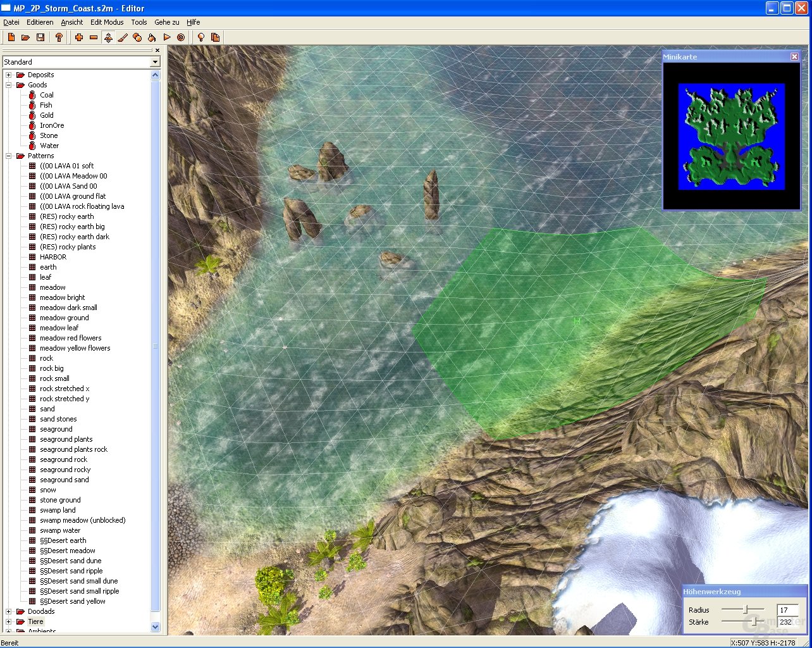Activate the height up-down arrows tool
Viewport: 812px width, 648px height.
[108, 37]
